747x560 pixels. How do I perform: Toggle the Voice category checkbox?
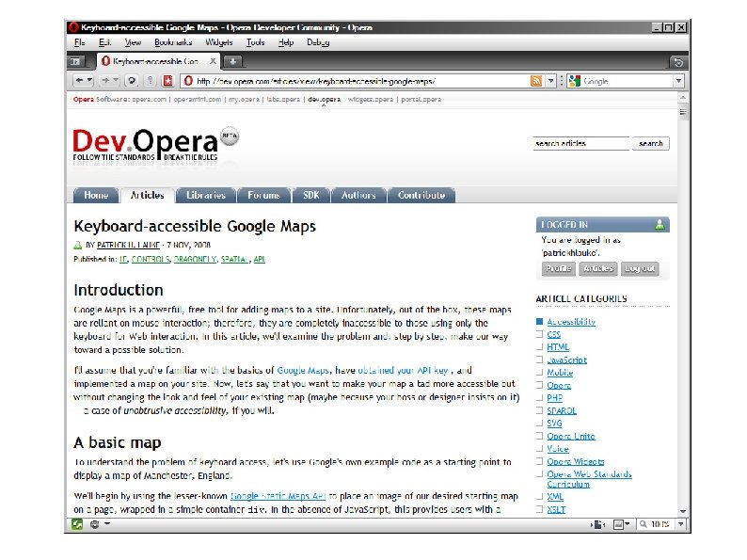click(x=539, y=449)
